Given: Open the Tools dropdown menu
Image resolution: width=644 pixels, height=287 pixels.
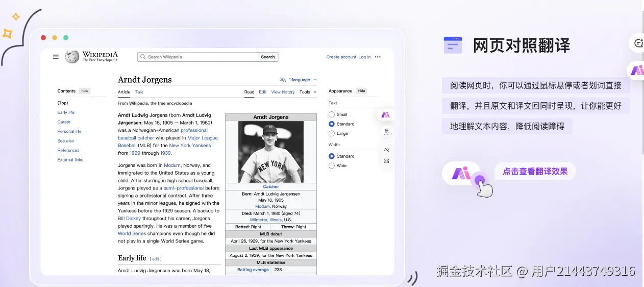Looking at the screenshot, I should pos(308,92).
